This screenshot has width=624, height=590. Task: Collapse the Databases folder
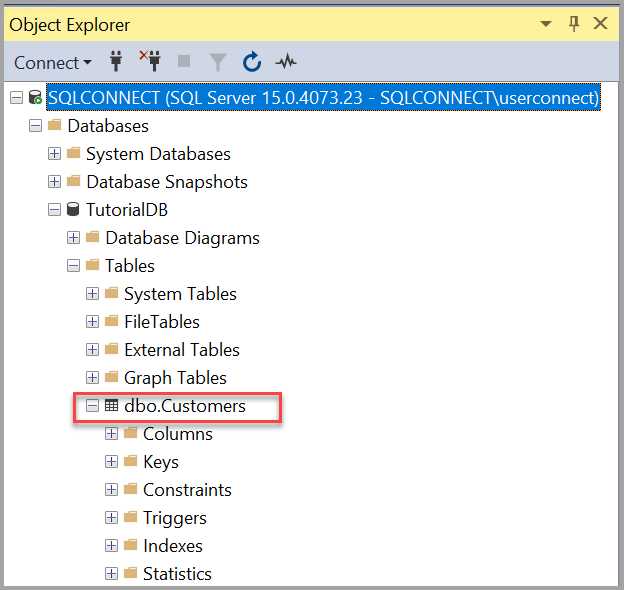[35, 126]
